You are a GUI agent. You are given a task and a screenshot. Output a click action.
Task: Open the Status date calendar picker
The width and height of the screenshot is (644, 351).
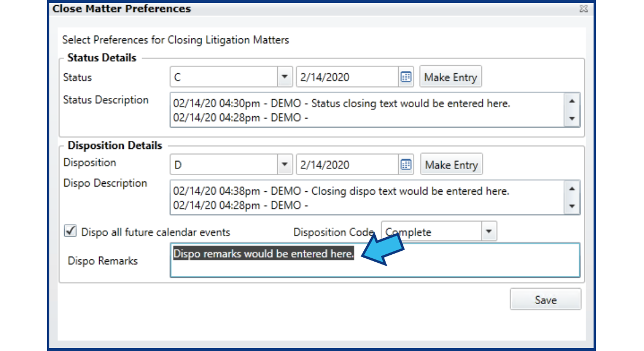[x=406, y=77]
